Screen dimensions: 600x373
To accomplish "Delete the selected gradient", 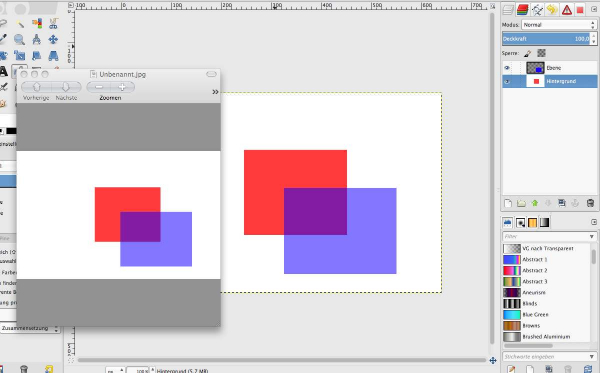I will click(568, 369).
